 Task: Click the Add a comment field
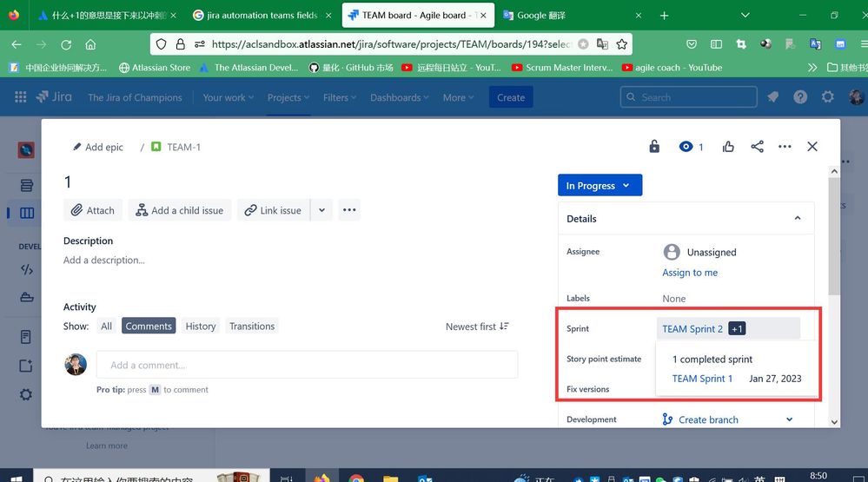click(x=308, y=365)
